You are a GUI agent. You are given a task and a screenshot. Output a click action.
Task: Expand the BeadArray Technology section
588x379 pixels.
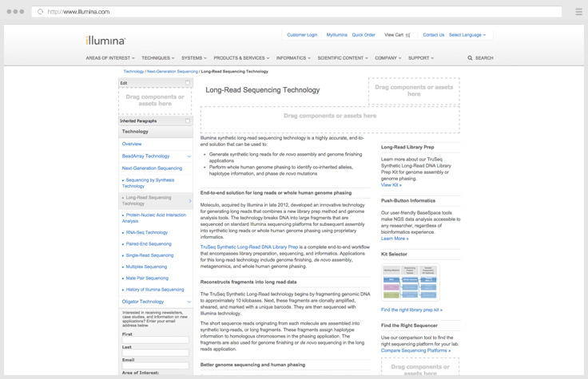click(x=189, y=156)
